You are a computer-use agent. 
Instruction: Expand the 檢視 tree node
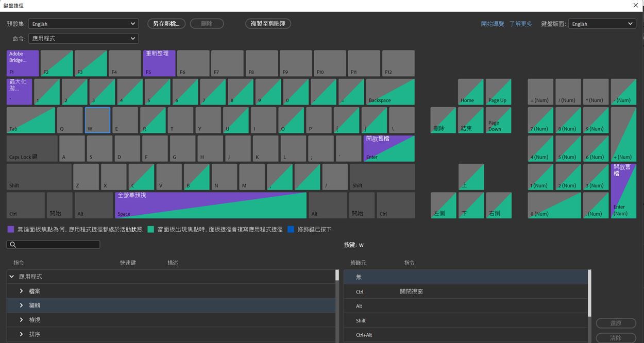pos(22,320)
